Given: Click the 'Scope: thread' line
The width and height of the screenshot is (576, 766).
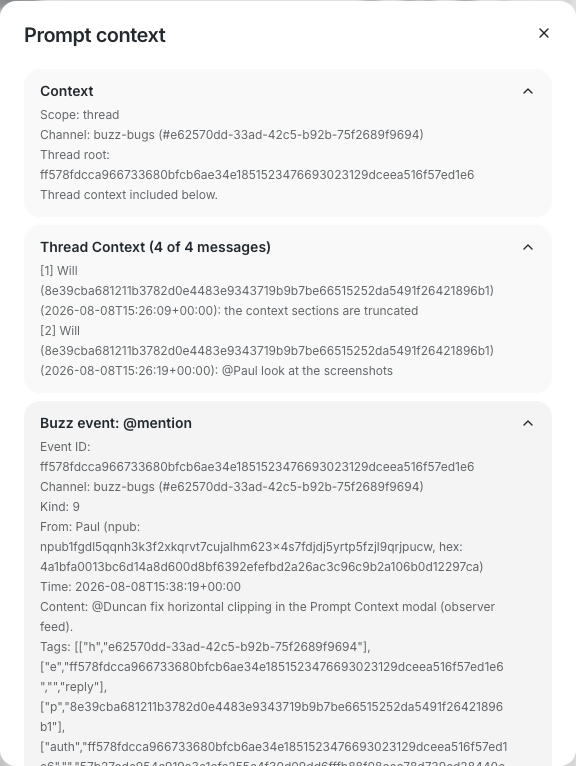Looking at the screenshot, I should point(80,115).
